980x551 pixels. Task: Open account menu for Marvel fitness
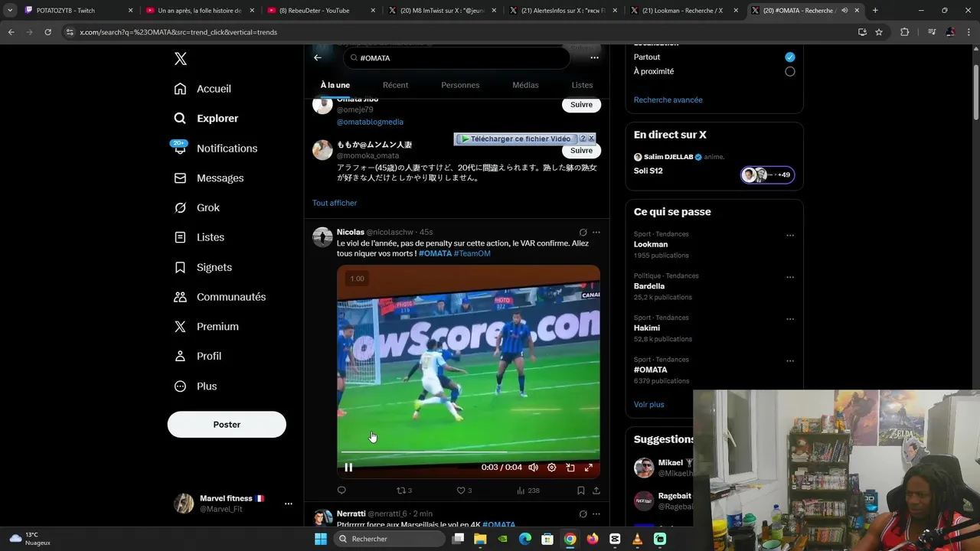(288, 504)
